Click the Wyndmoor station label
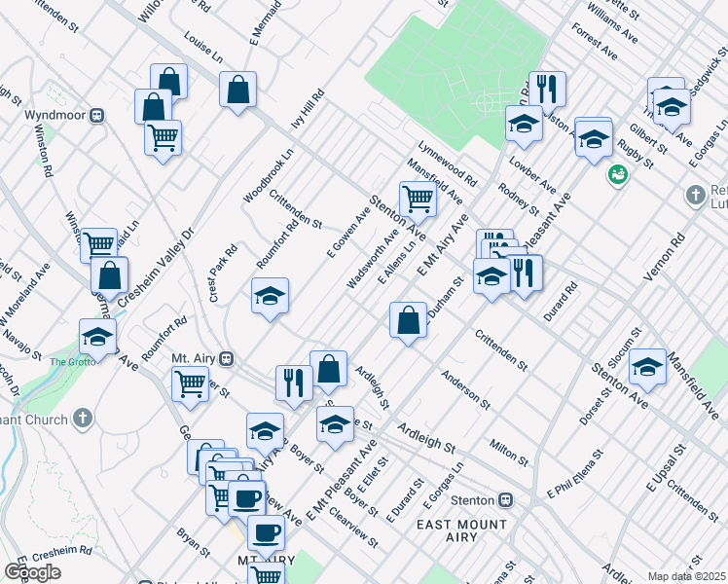This screenshot has height=584, width=728. [x=55, y=115]
